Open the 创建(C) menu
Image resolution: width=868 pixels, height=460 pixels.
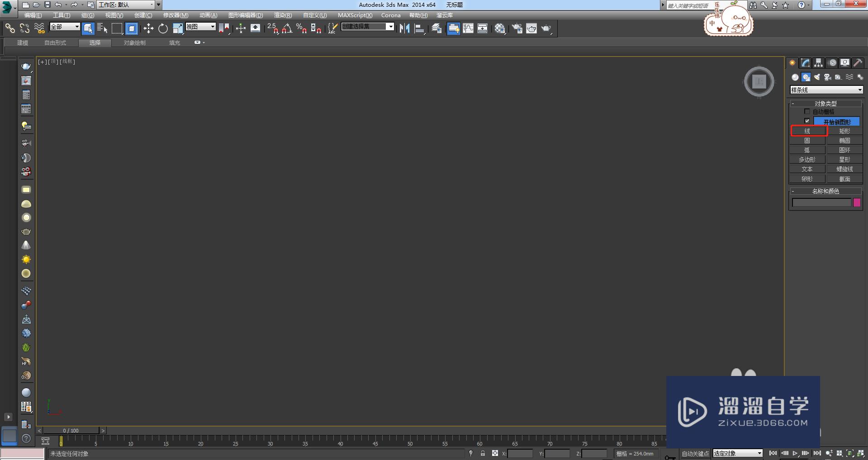tap(143, 15)
